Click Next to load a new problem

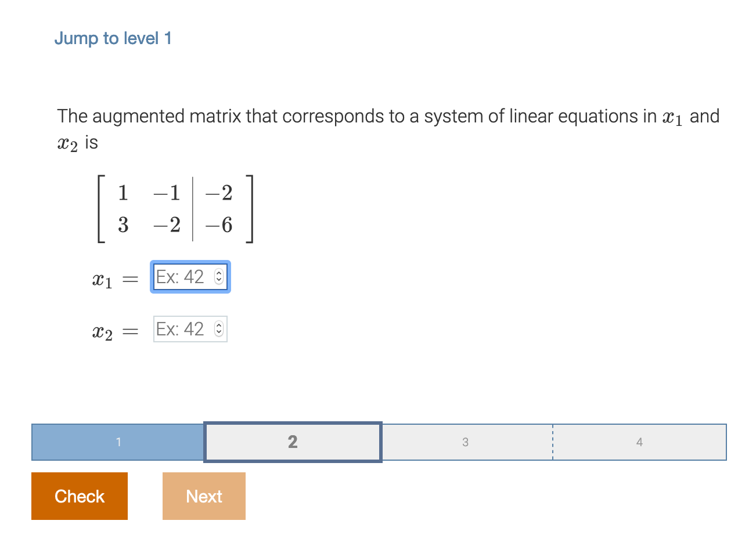click(x=204, y=496)
